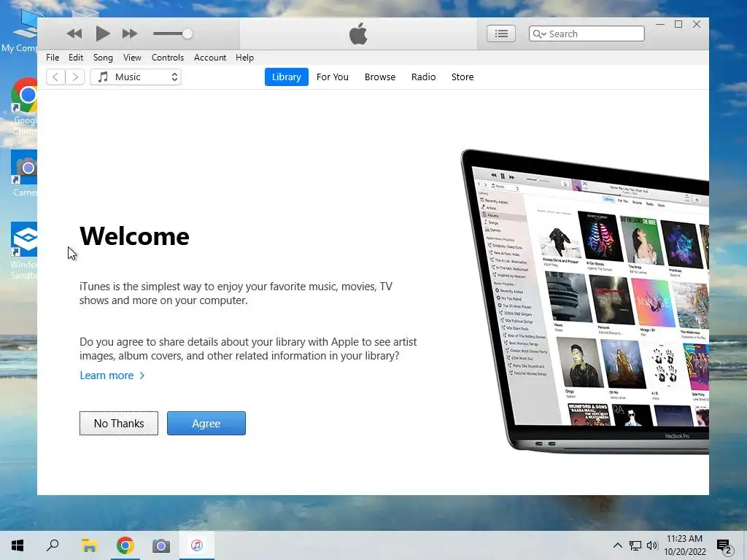Open the Song menu
747x560 pixels.
(103, 57)
